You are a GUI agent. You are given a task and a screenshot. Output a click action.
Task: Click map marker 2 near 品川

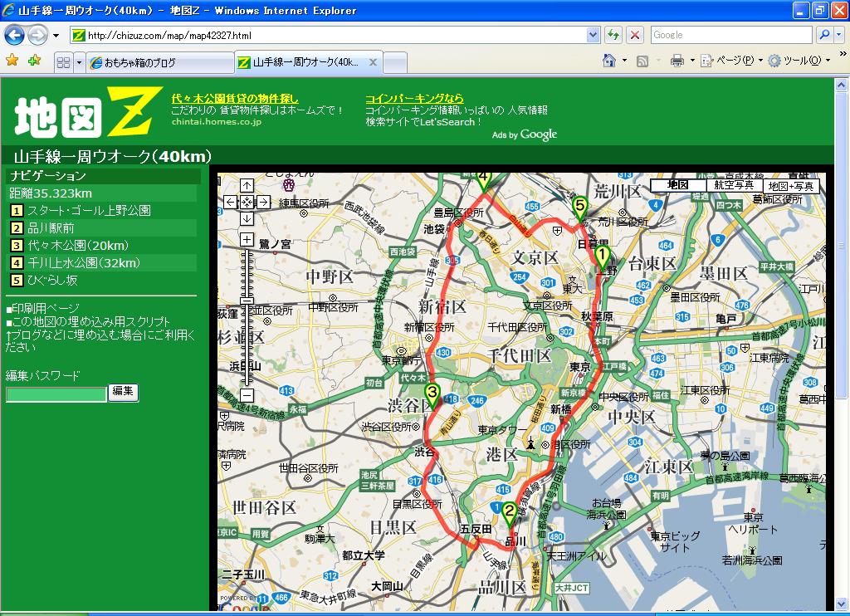pyautogui.click(x=509, y=514)
